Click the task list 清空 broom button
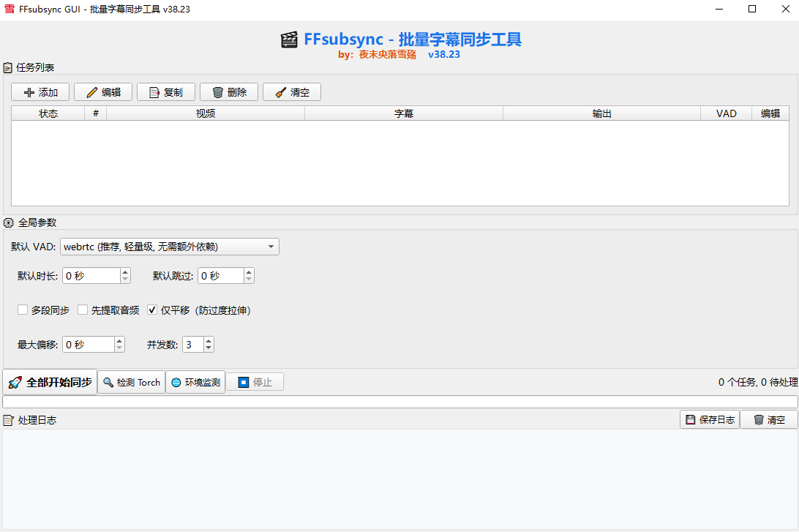799x532 pixels. 292,92
